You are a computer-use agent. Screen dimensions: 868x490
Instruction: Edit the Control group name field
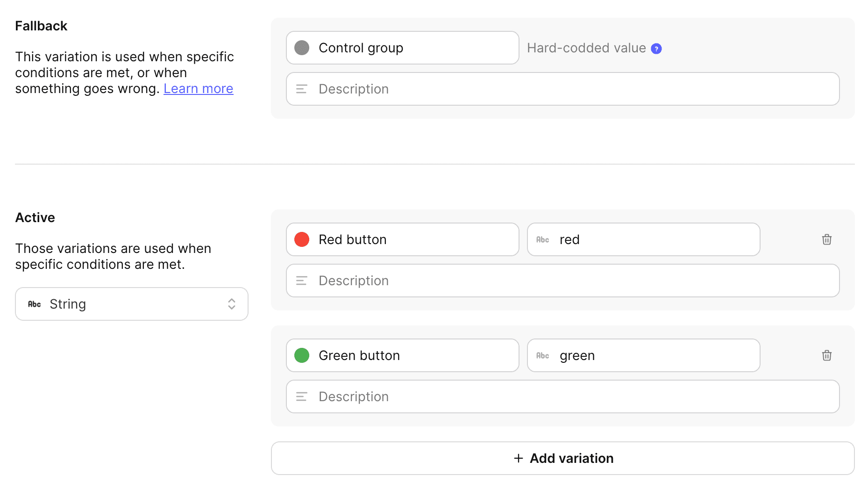pos(411,48)
